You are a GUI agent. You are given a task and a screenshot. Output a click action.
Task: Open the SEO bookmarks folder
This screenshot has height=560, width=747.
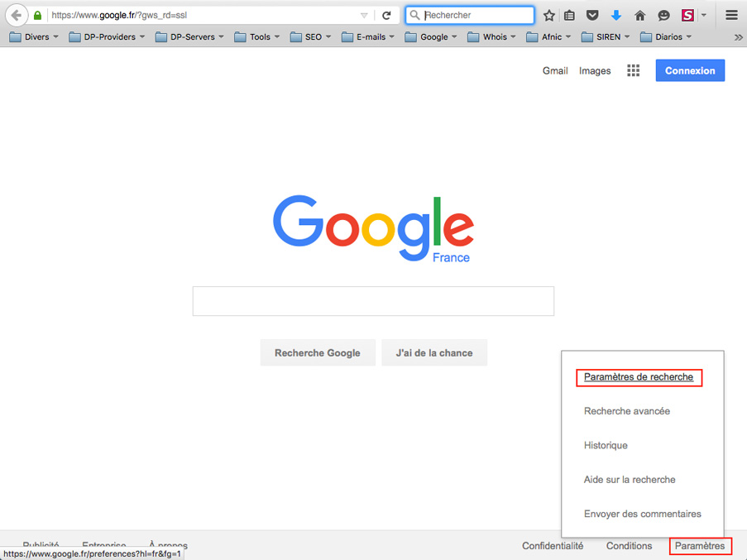310,36
